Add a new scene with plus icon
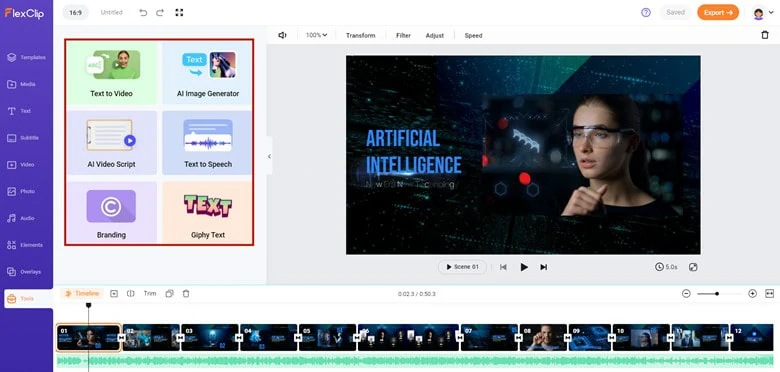780x372 pixels. [x=114, y=293]
